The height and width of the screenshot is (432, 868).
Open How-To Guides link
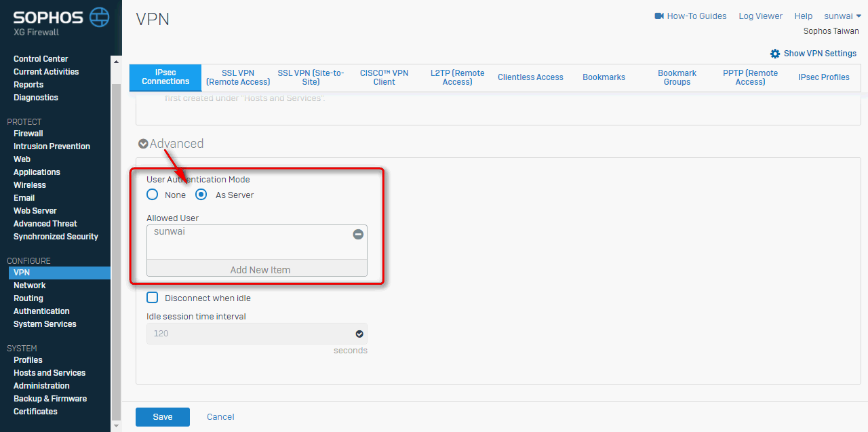(x=696, y=16)
